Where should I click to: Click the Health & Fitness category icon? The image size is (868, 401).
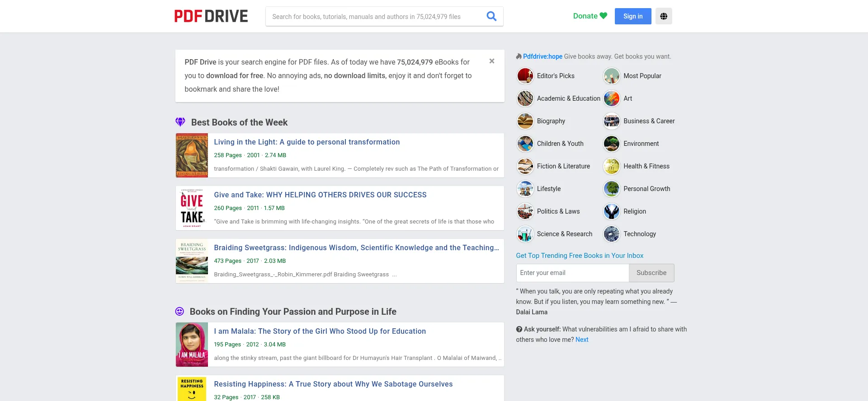(612, 166)
